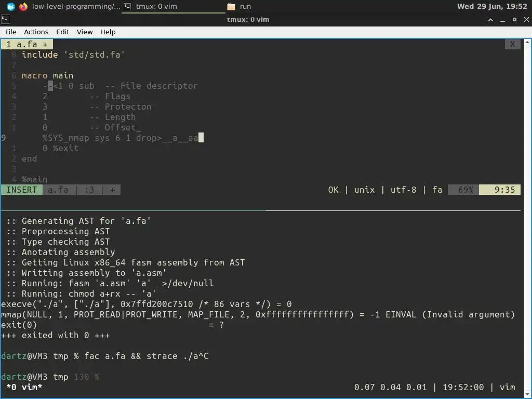Click the scrollbar up arrow
The image size is (532, 399).
click(x=527, y=43)
